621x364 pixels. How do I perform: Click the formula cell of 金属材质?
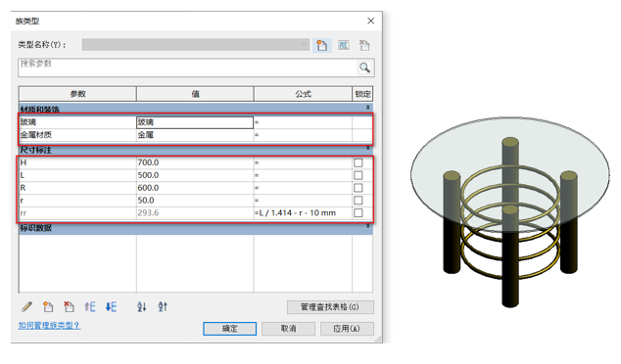point(303,135)
